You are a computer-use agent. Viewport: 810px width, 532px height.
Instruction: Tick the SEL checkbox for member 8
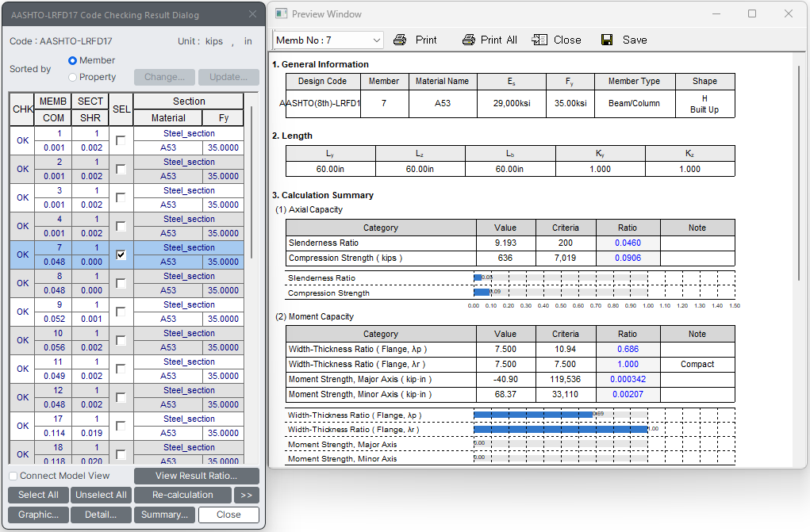coord(121,283)
